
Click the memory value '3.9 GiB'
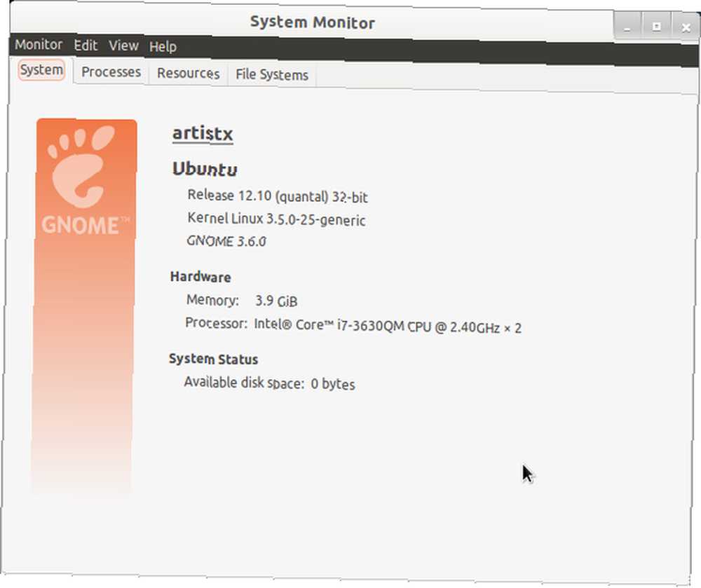tap(276, 301)
